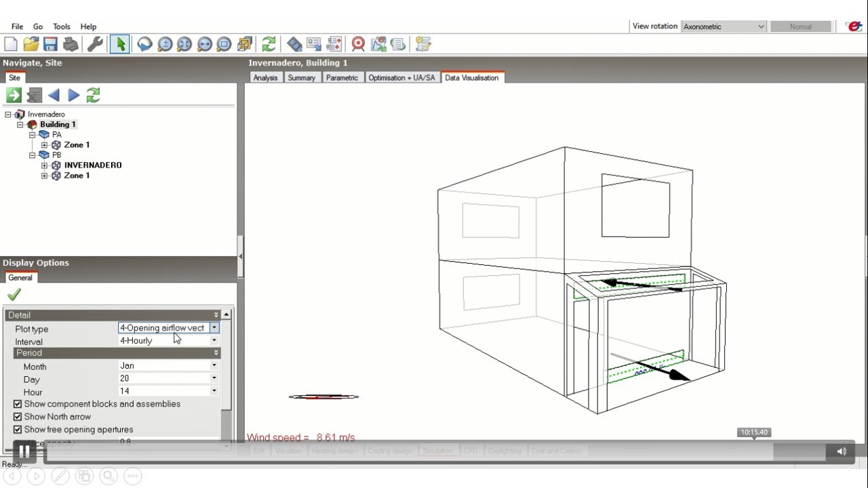The width and height of the screenshot is (868, 488).
Task: Click the green Update refresh icon in main toolbar
Action: 269,45
